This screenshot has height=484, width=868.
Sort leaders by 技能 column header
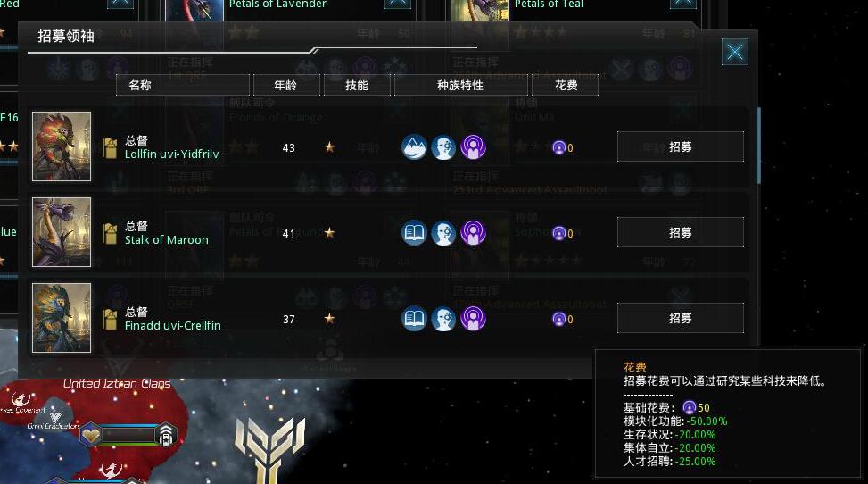point(357,85)
